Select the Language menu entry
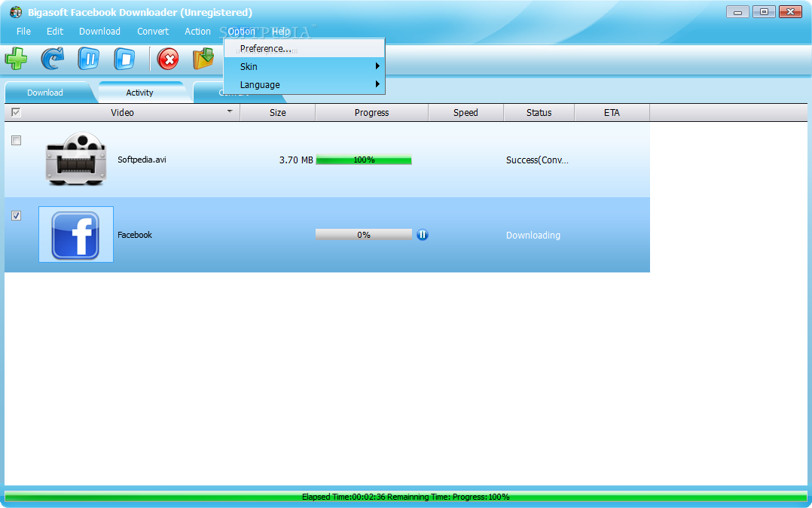812x508 pixels. (x=304, y=84)
